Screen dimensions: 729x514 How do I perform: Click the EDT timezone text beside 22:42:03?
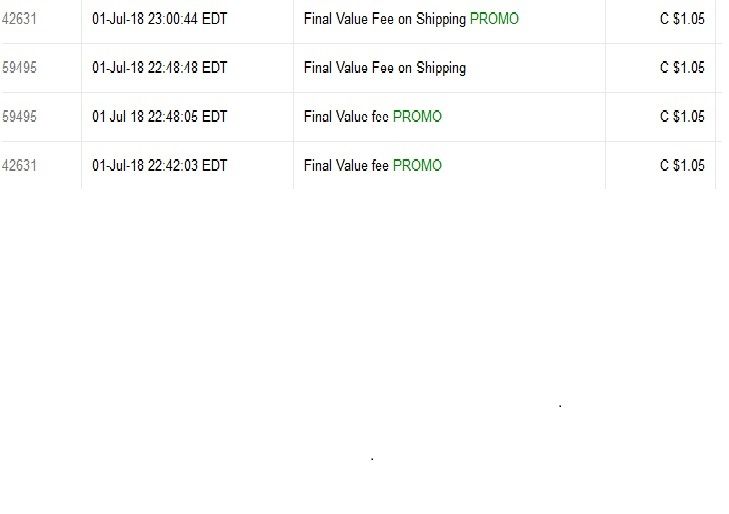pos(214,166)
